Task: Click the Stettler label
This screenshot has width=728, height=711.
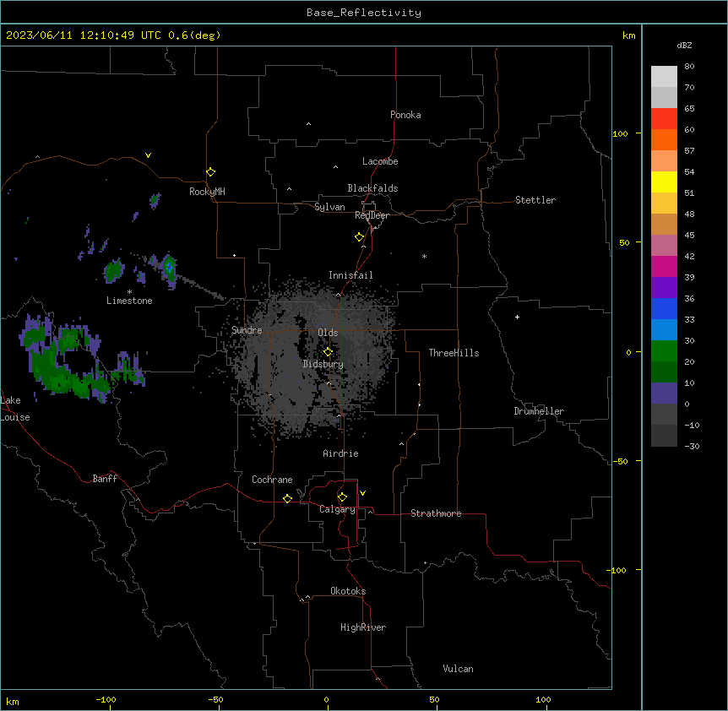Action: [x=535, y=200]
